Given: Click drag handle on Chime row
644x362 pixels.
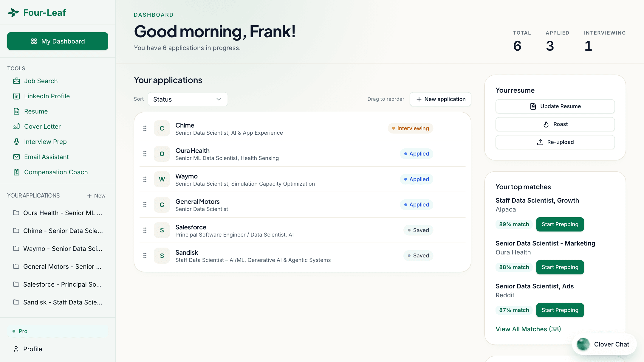Looking at the screenshot, I should (x=145, y=128).
